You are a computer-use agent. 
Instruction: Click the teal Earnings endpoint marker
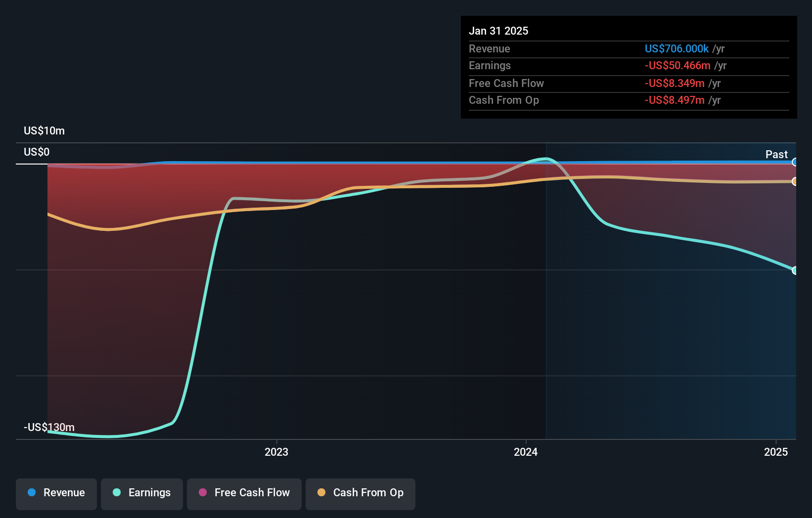pyautogui.click(x=795, y=270)
